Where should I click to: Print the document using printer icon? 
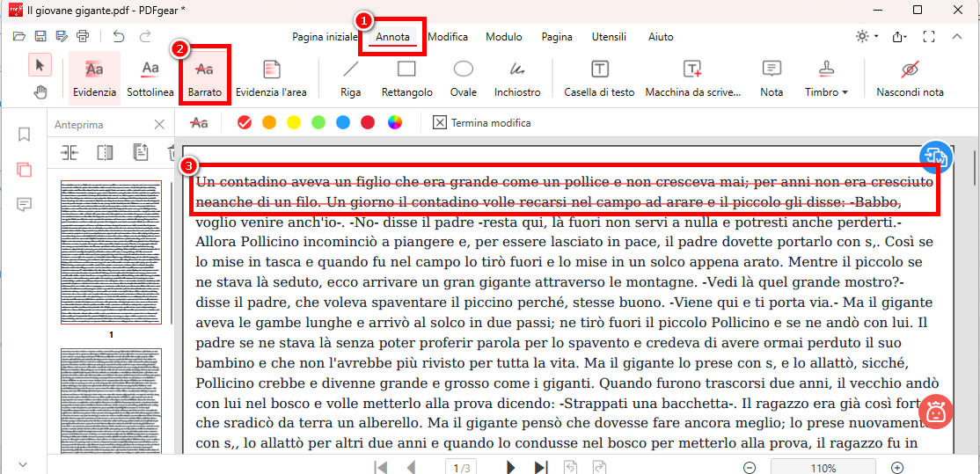coord(83,36)
